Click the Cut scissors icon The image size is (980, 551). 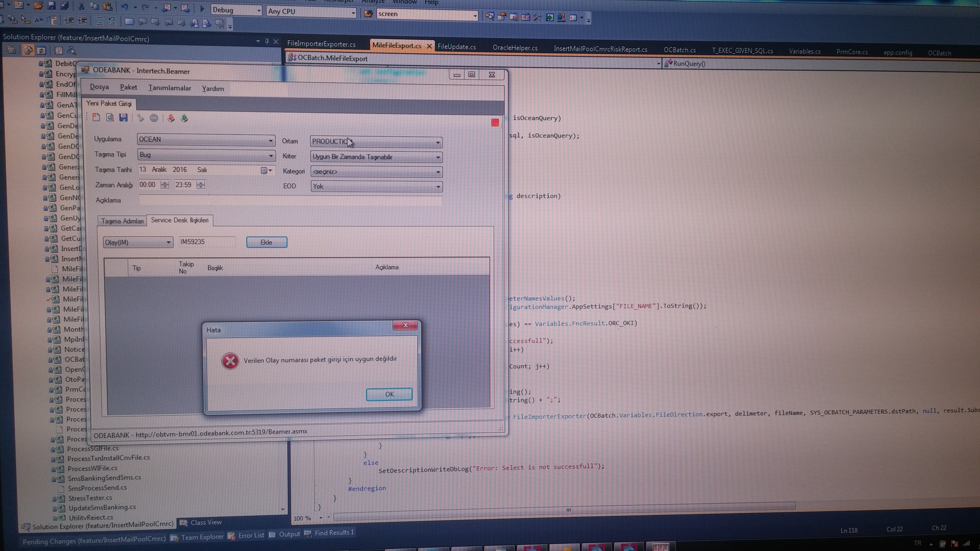coord(81,6)
